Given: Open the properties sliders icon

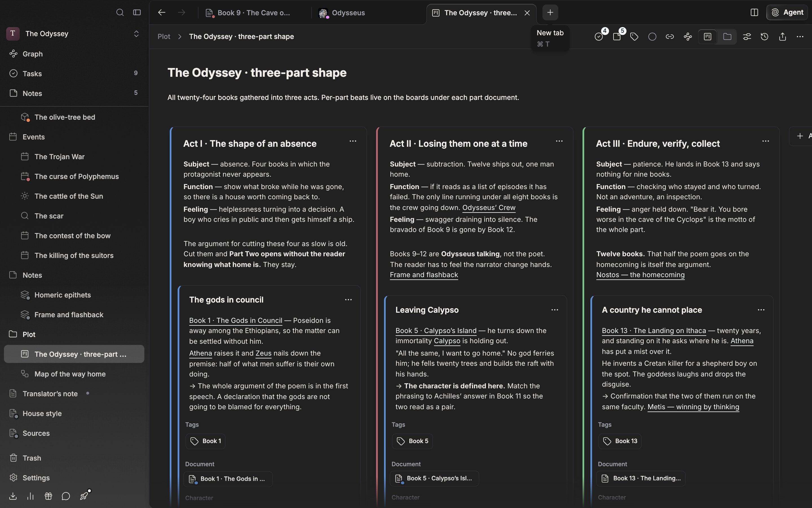Looking at the screenshot, I should [x=747, y=36].
